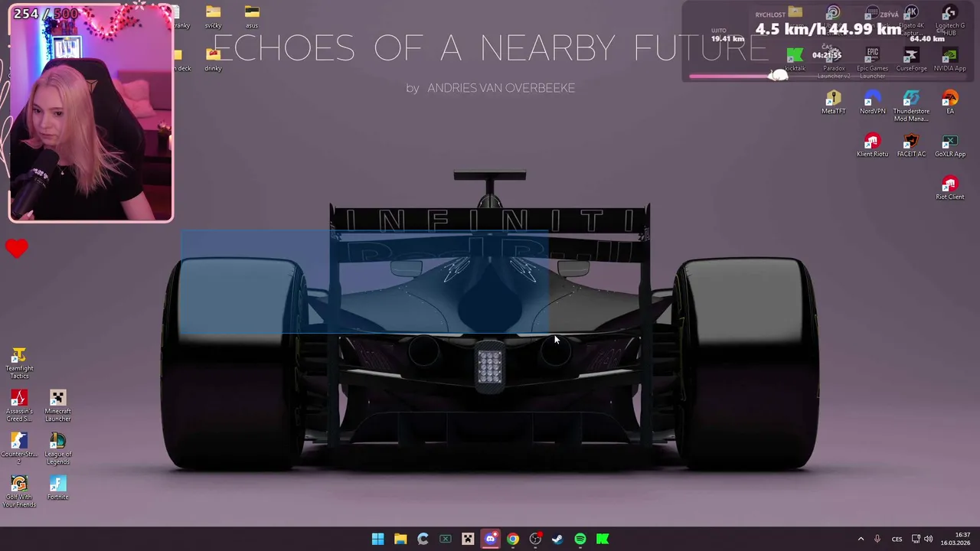The height and width of the screenshot is (551, 980).
Task: Select the CurseForge desktop shortcut
Action: point(911,60)
